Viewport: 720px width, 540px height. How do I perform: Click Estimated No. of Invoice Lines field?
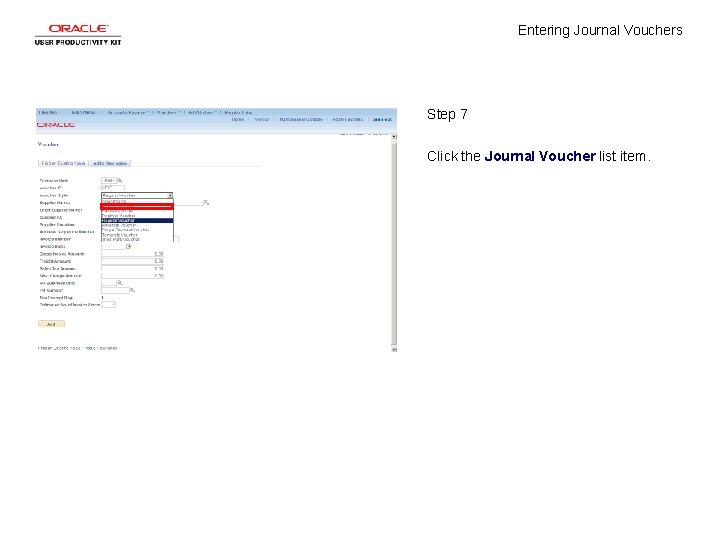108,304
